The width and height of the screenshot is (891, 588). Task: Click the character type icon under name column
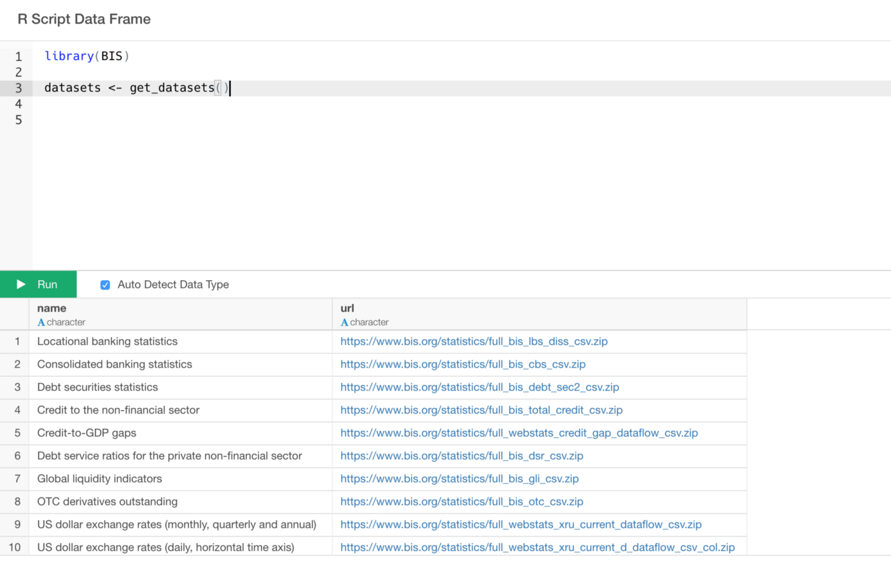(x=41, y=323)
